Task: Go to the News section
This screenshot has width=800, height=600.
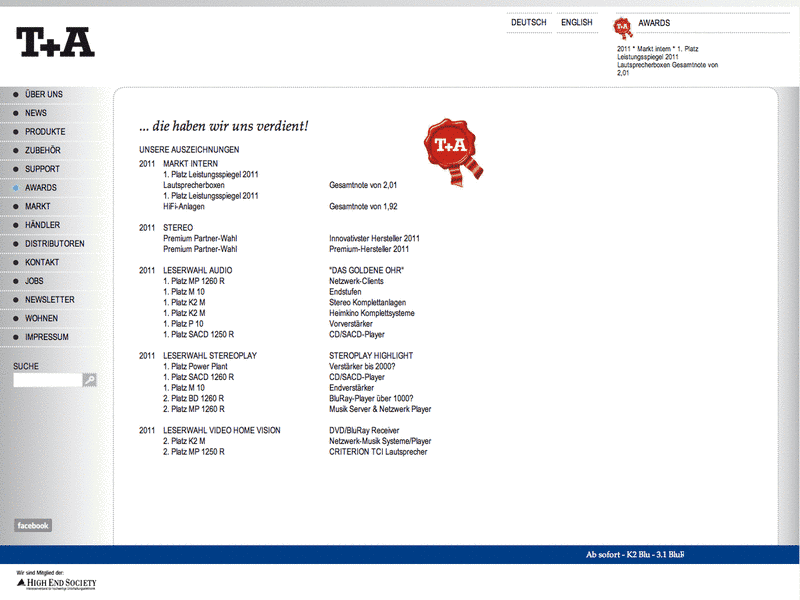Action: pos(35,113)
